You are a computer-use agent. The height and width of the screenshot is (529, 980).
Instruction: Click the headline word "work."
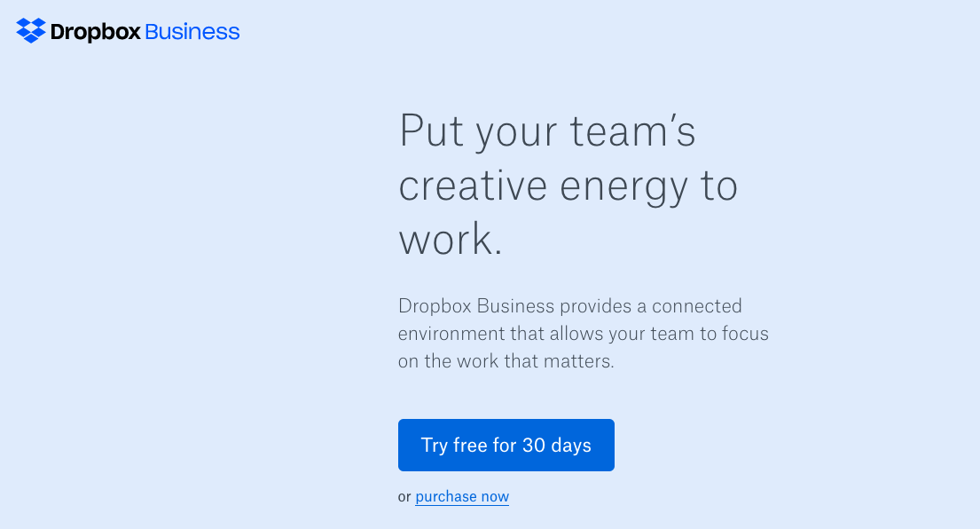click(x=451, y=239)
